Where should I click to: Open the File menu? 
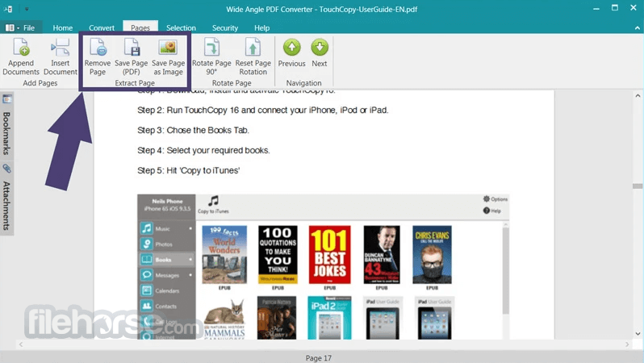click(x=20, y=28)
